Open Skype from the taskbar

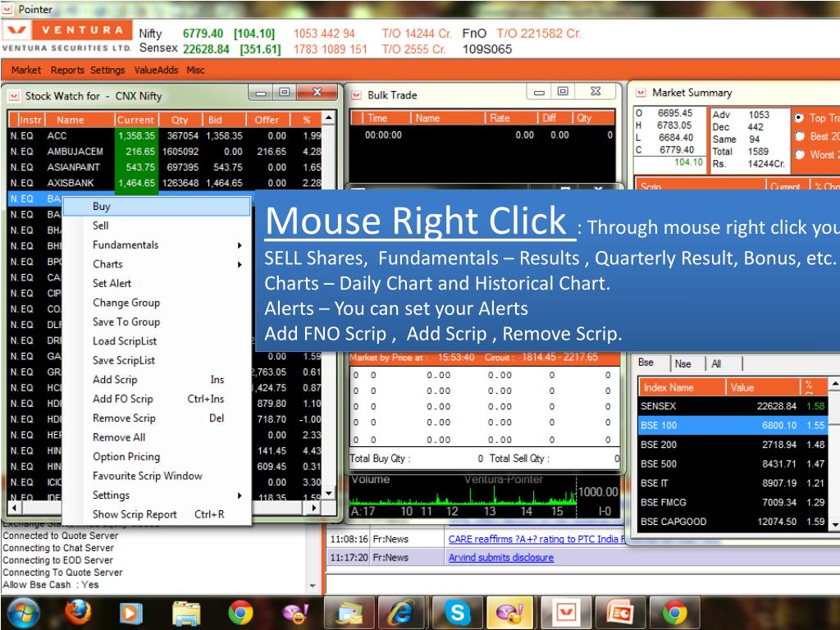(457, 612)
